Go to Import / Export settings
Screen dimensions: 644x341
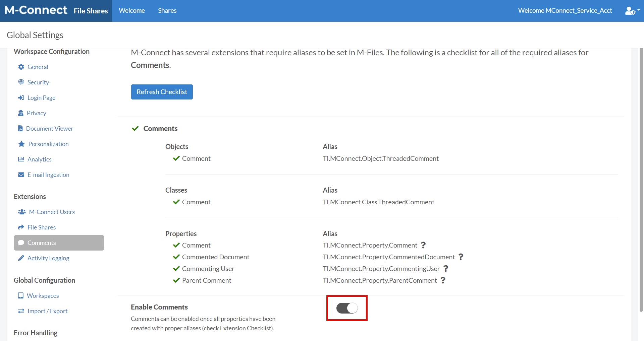pyautogui.click(x=47, y=311)
